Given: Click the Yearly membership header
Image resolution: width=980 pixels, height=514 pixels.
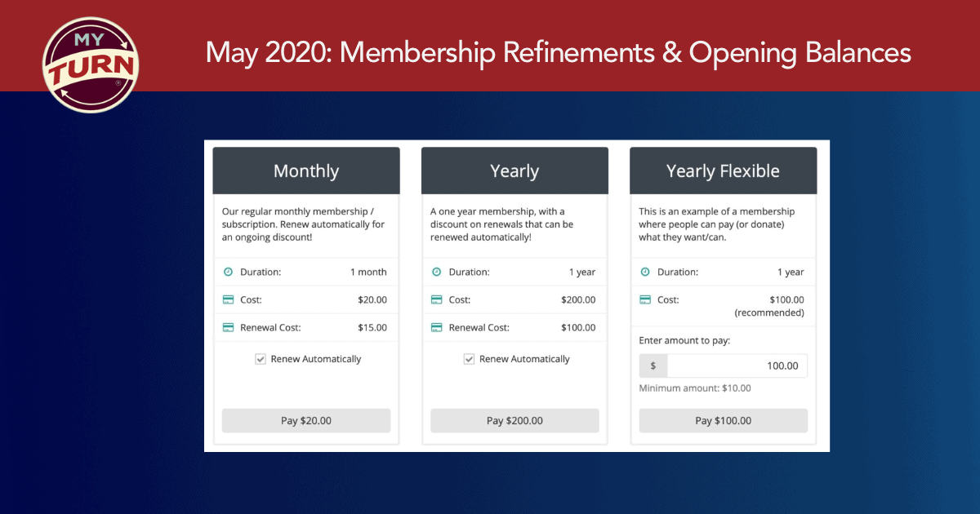Looking at the screenshot, I should pyautogui.click(x=514, y=171).
